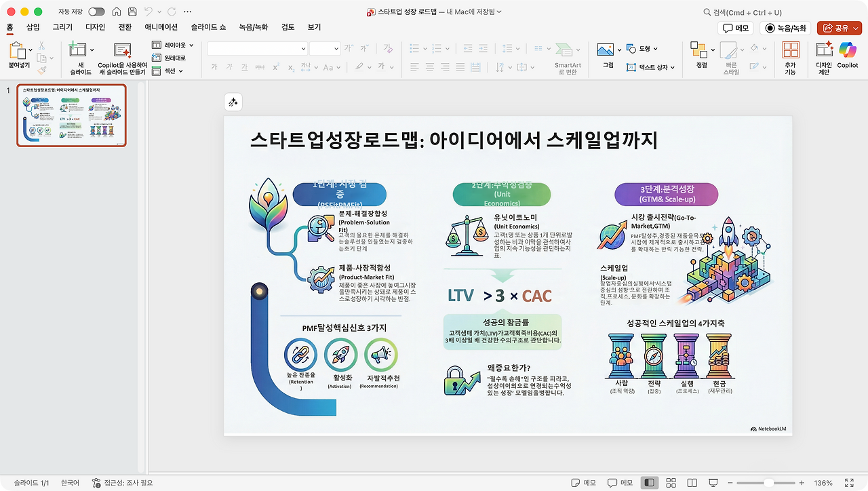Click the 붙여넣기 paste clipboard icon

(x=18, y=50)
